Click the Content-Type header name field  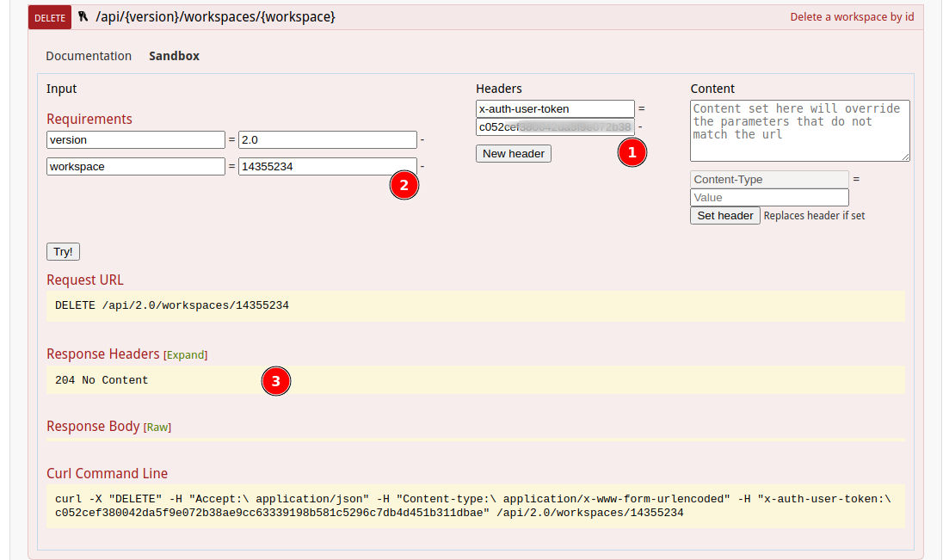click(x=769, y=179)
